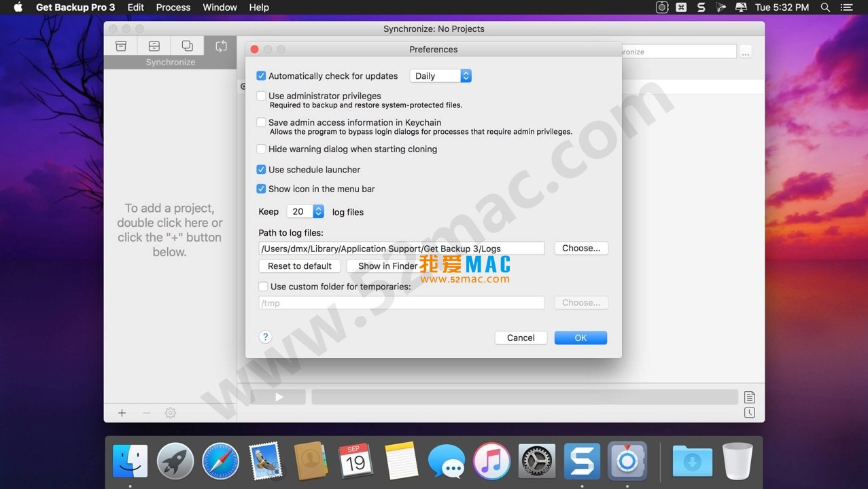The width and height of the screenshot is (868, 489).
Task: Open Preferences help question mark
Action: [265, 337]
